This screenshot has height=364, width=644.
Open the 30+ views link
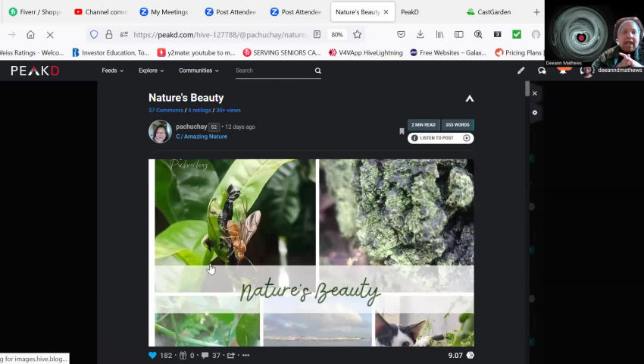point(228,110)
